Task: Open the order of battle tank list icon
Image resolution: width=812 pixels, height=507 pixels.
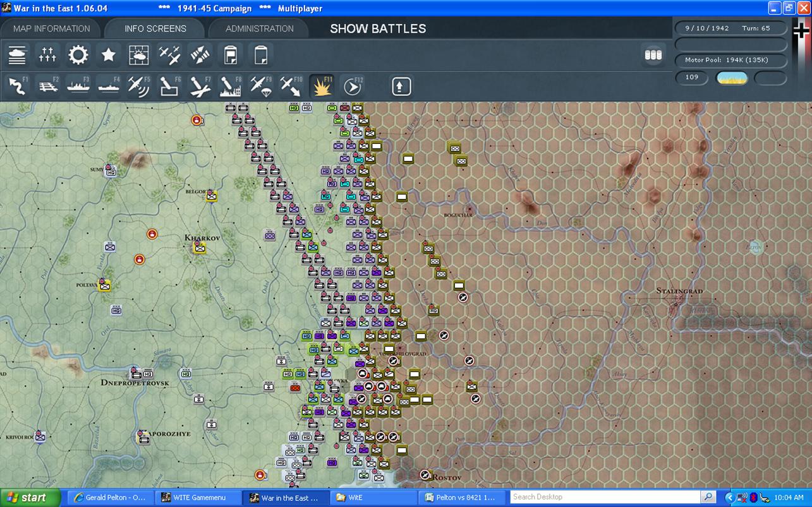Action: coord(17,55)
